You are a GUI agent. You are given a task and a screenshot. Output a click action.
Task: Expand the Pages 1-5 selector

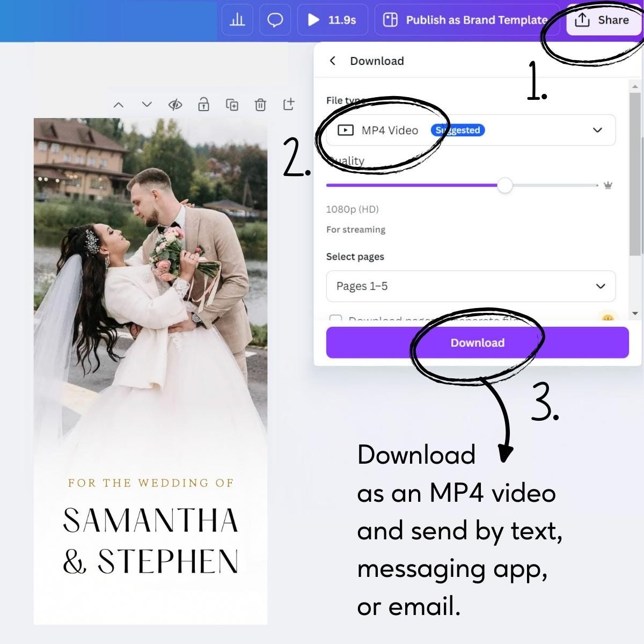click(600, 286)
